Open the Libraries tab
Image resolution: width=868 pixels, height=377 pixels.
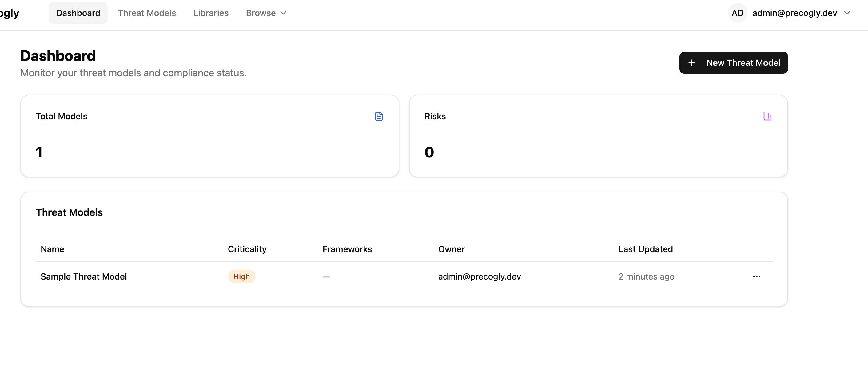(x=211, y=13)
